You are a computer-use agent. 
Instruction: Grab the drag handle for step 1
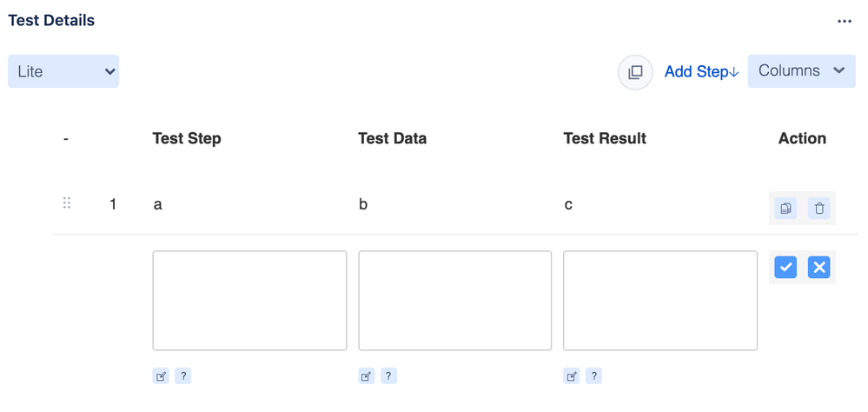(67, 203)
